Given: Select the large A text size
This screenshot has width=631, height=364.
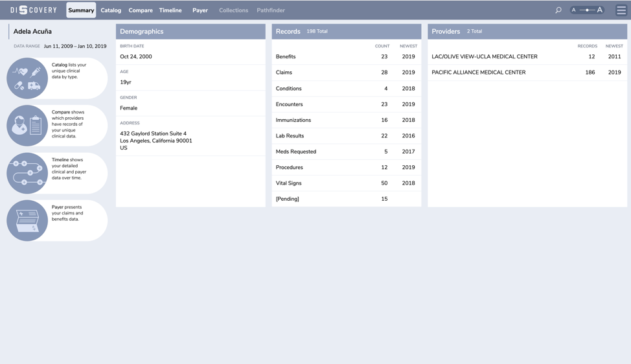Looking at the screenshot, I should (600, 10).
